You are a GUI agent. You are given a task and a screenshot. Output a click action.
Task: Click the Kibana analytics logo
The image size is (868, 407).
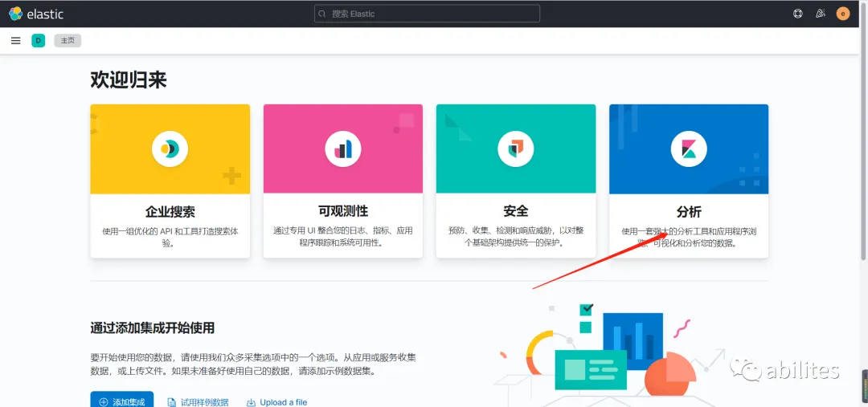[x=689, y=149]
